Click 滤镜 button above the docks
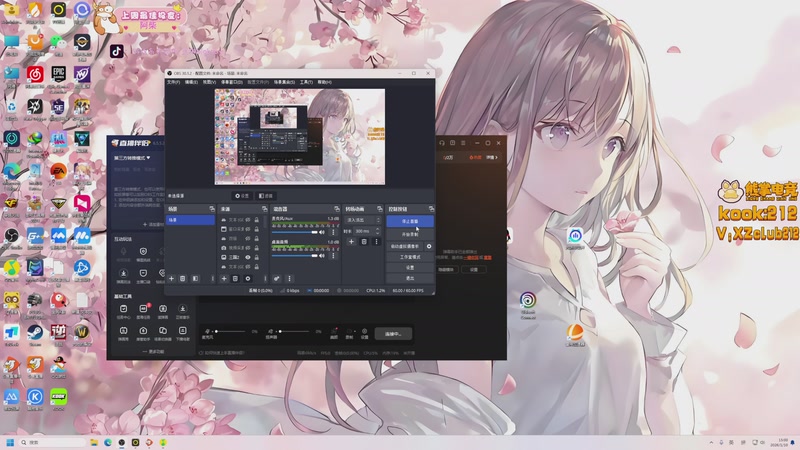This screenshot has width=800, height=450. click(x=266, y=196)
